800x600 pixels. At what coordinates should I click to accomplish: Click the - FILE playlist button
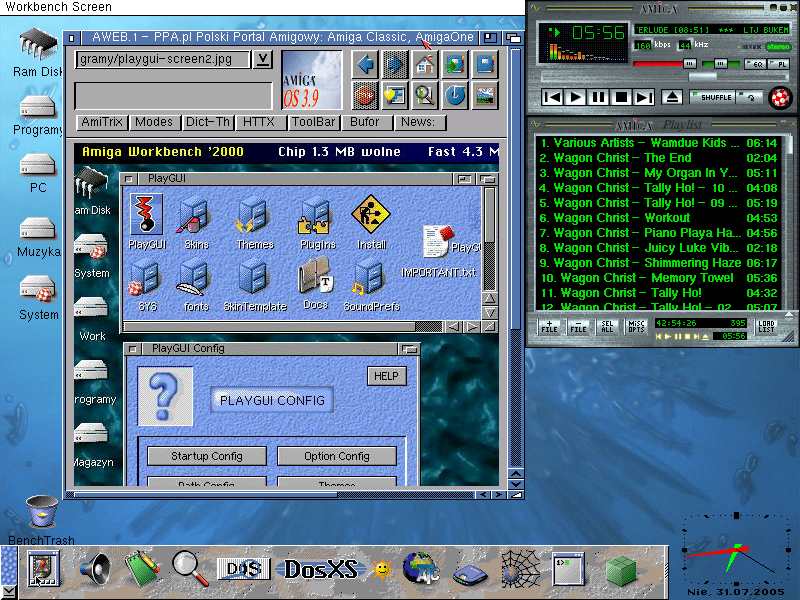pyautogui.click(x=578, y=327)
